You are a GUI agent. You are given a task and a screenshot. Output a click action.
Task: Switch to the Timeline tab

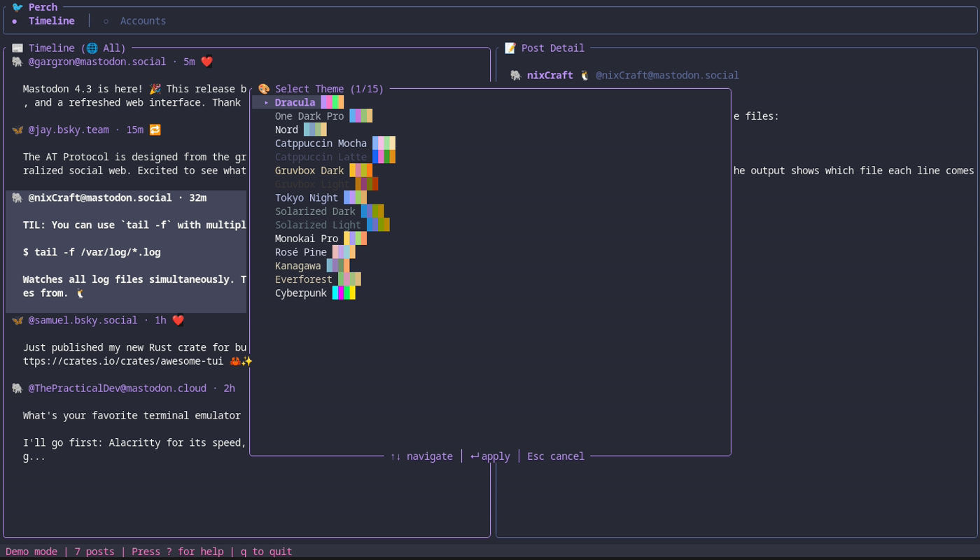click(51, 21)
